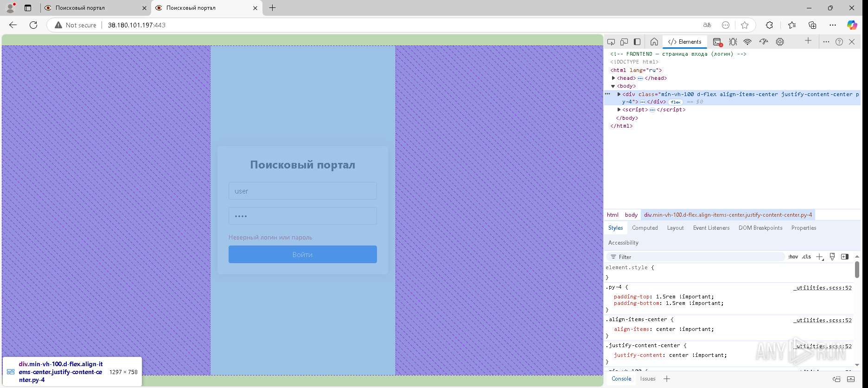Click the address bar reader chat icon
The width and height of the screenshot is (868, 388).
[726, 25]
